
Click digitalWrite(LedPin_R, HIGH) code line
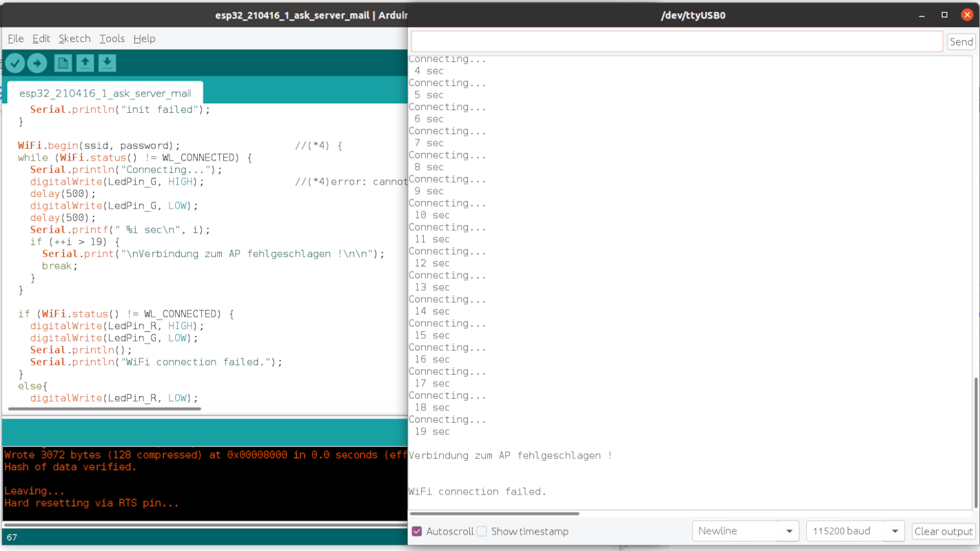tap(117, 326)
